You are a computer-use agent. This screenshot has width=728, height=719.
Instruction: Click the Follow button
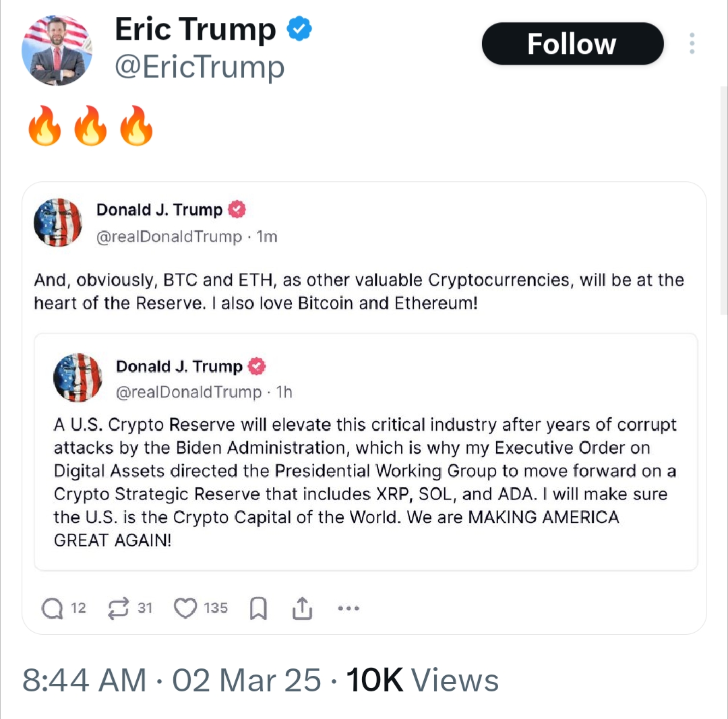click(x=572, y=44)
